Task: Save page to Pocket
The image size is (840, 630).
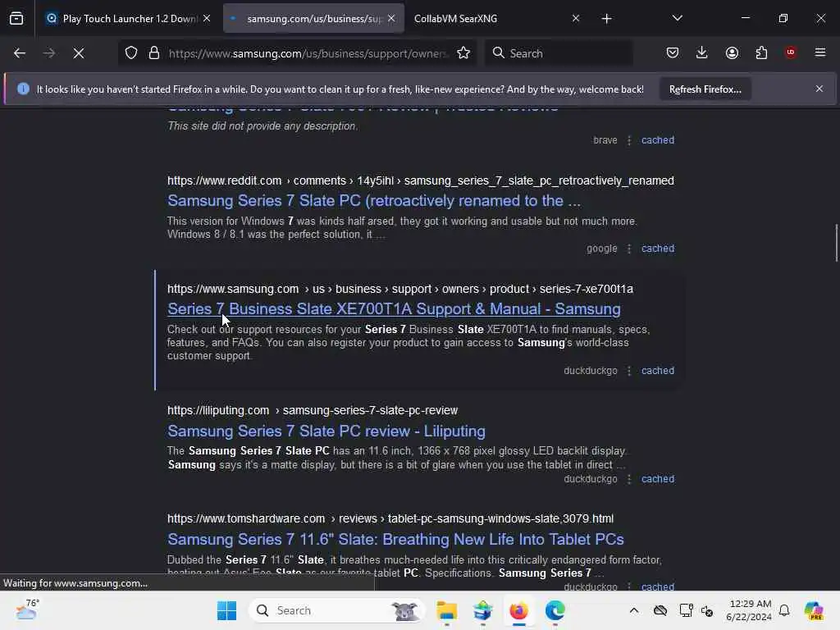Action: (x=673, y=52)
